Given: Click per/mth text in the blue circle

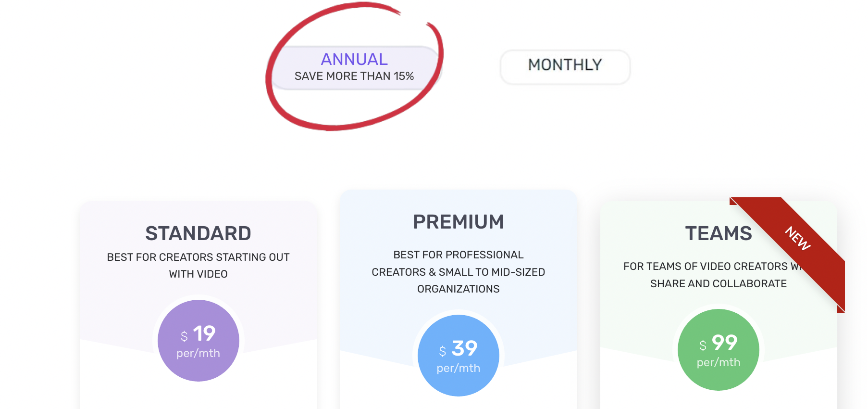Looking at the screenshot, I should [x=459, y=368].
